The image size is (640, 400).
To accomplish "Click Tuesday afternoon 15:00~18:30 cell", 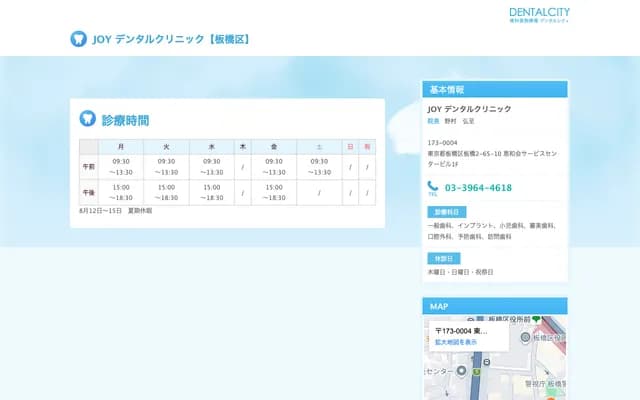I will point(166,193).
